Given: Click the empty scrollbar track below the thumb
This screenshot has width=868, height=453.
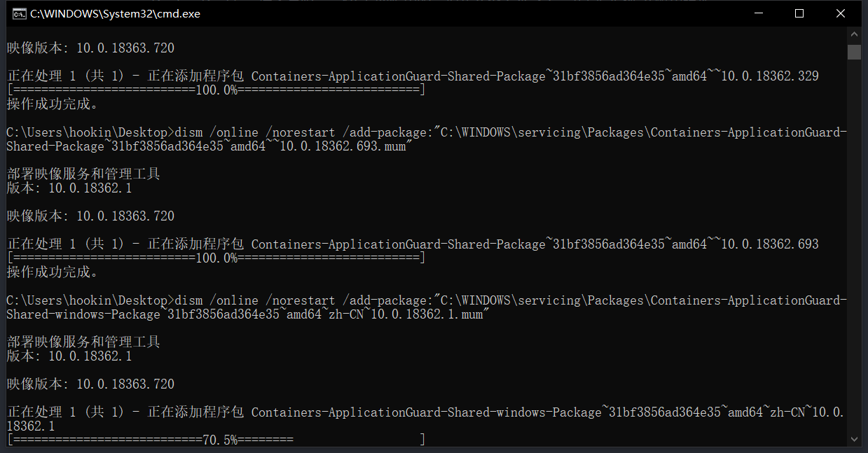Looking at the screenshot, I should click(x=854, y=245).
